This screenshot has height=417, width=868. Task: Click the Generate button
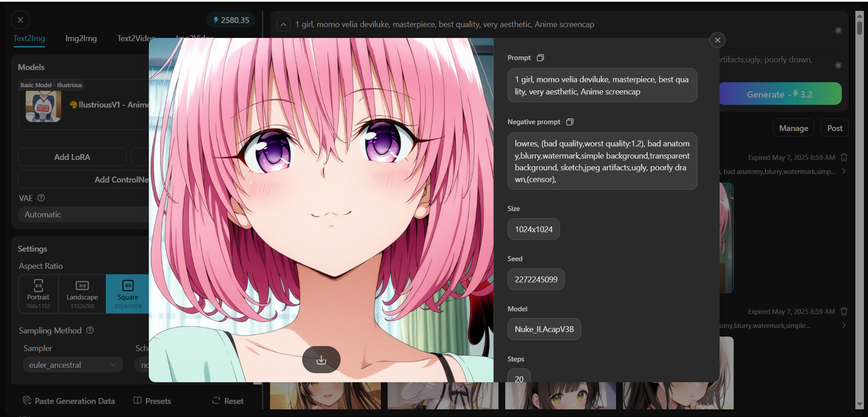coord(780,94)
